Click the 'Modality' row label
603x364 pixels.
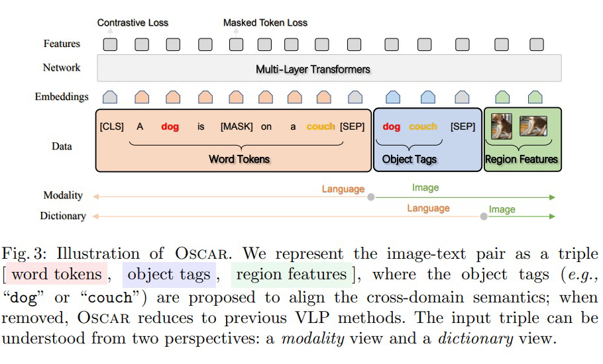tap(63, 195)
